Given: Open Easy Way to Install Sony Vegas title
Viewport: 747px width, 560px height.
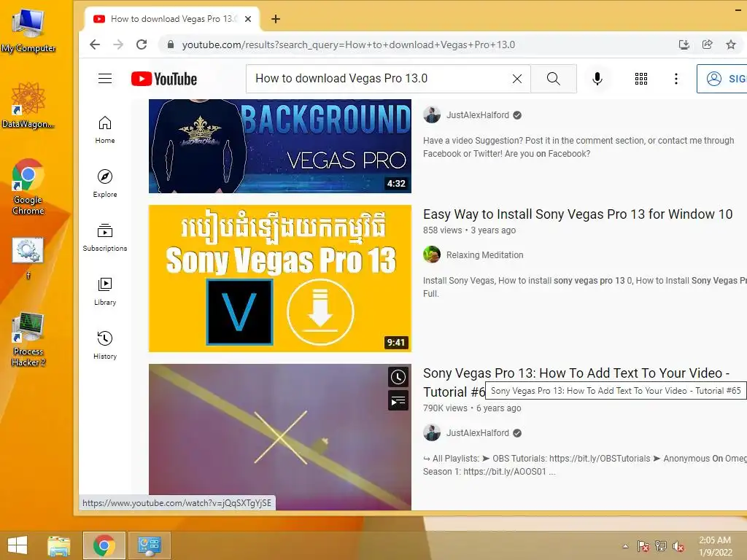Looking at the screenshot, I should tap(578, 214).
